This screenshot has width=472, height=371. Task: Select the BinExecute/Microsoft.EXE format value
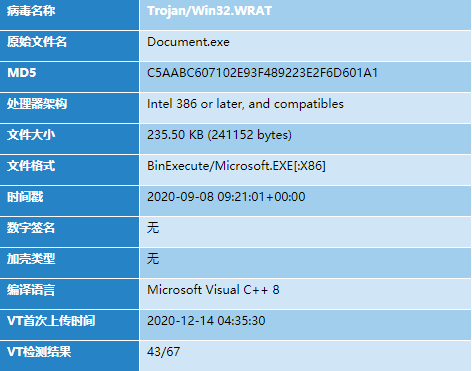point(236,166)
